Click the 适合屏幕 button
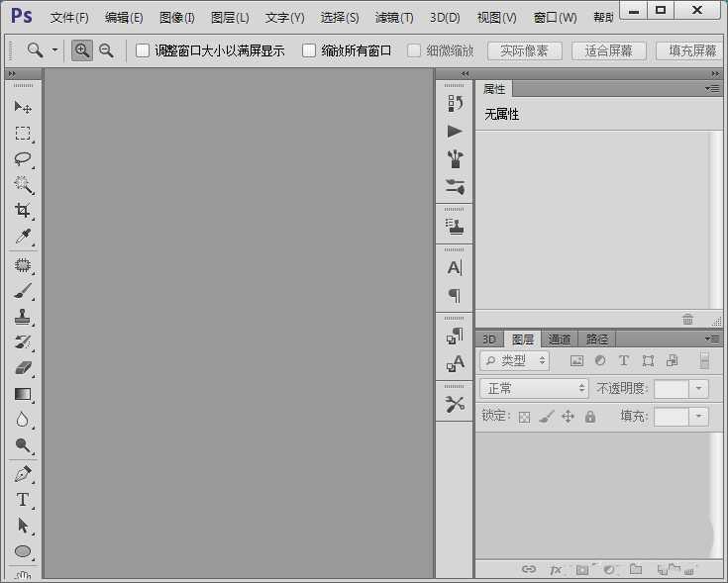Viewport: 728px width, 583px height. [x=608, y=50]
